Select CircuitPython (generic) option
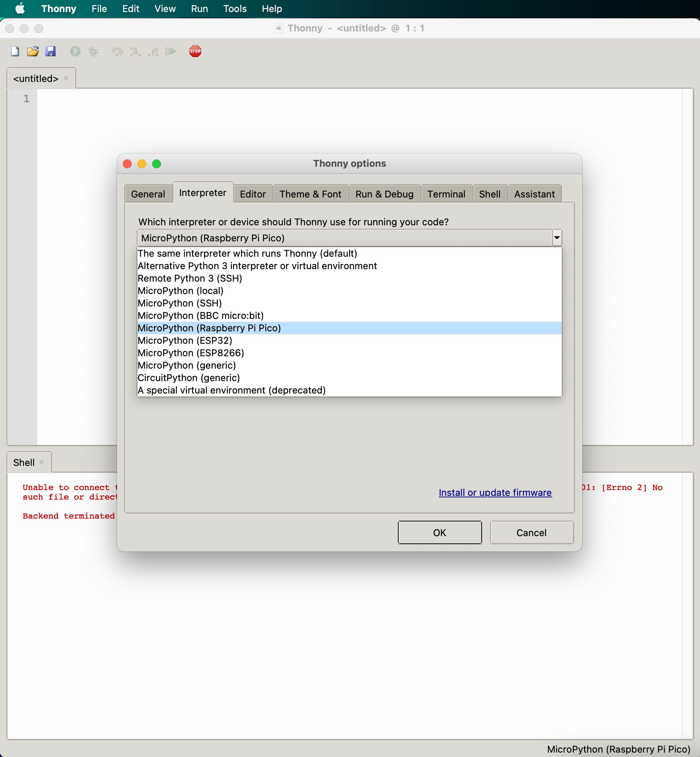Viewport: 700px width, 757px height. point(349,378)
